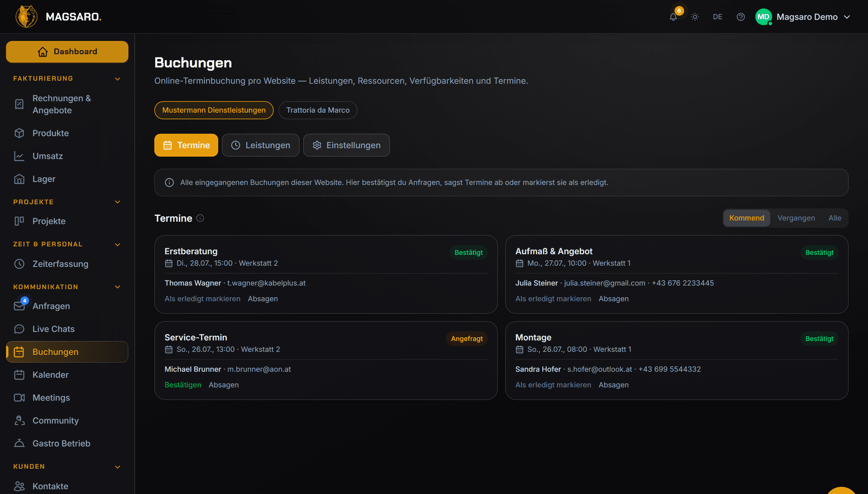The height and width of the screenshot is (494, 868).
Task: Click the Live Chats bubble icon
Action: coord(20,329)
